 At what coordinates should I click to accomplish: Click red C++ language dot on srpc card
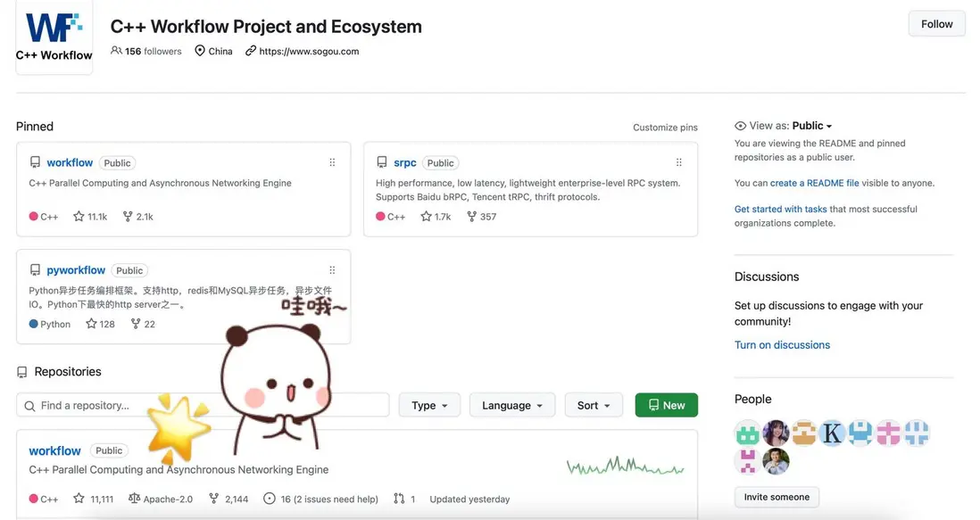click(380, 217)
